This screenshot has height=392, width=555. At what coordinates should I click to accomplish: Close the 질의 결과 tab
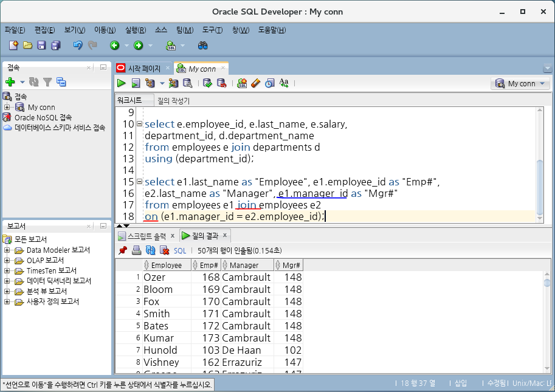pyautogui.click(x=225, y=235)
